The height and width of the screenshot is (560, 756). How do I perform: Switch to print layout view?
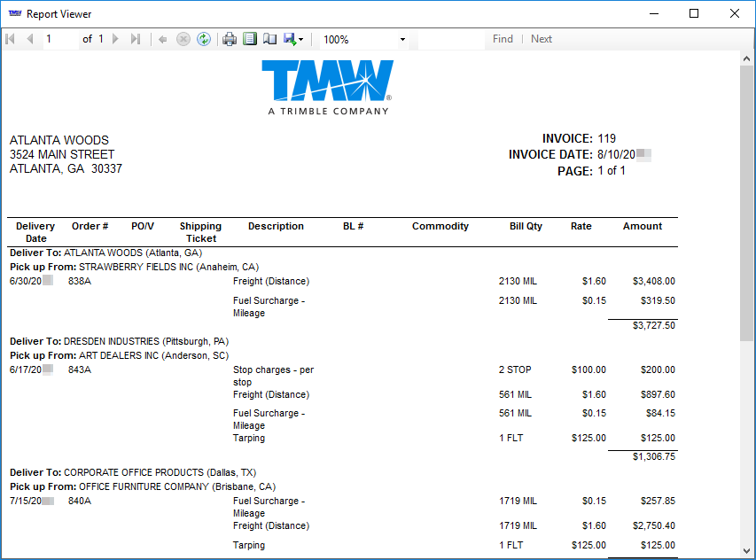point(250,39)
